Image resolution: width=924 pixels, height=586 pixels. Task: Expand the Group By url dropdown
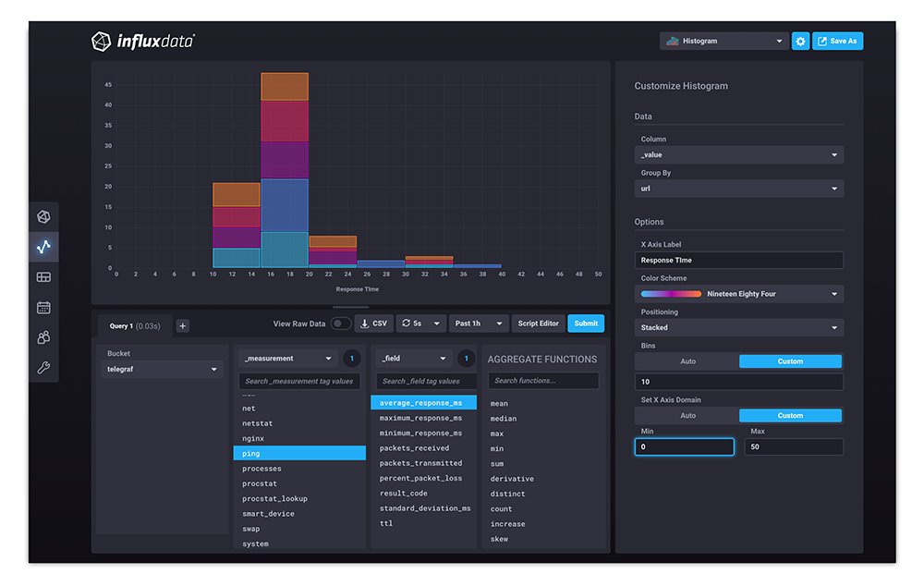tap(739, 189)
